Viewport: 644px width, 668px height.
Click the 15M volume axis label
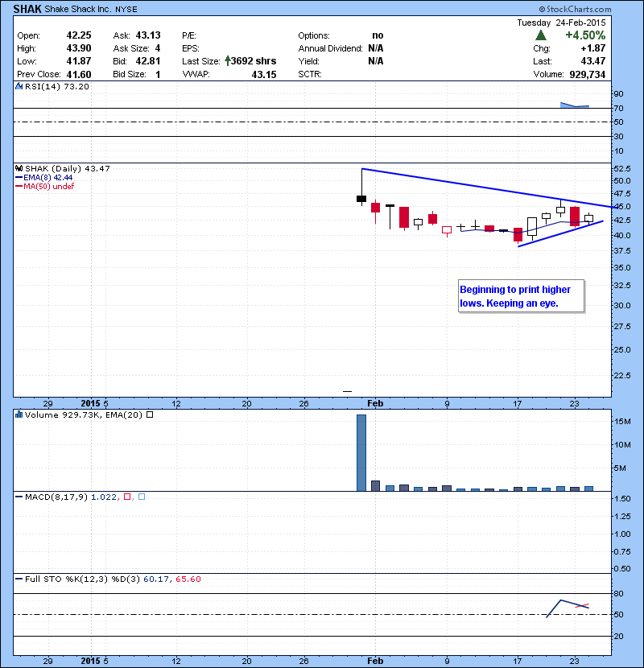622,422
